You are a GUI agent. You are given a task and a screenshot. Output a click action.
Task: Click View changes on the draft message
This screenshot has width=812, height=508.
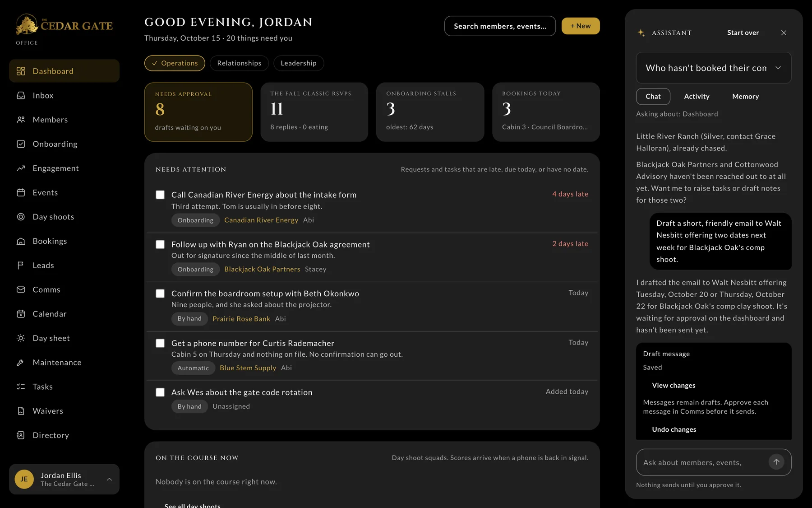674,385
